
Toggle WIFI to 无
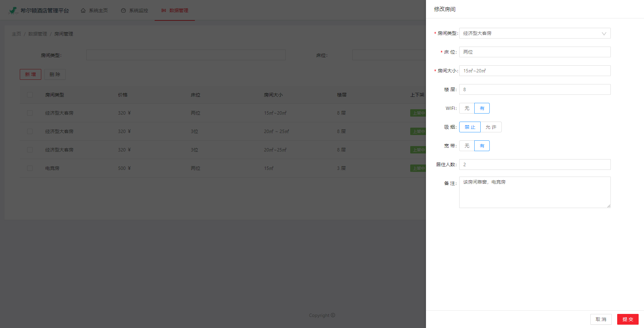click(467, 108)
